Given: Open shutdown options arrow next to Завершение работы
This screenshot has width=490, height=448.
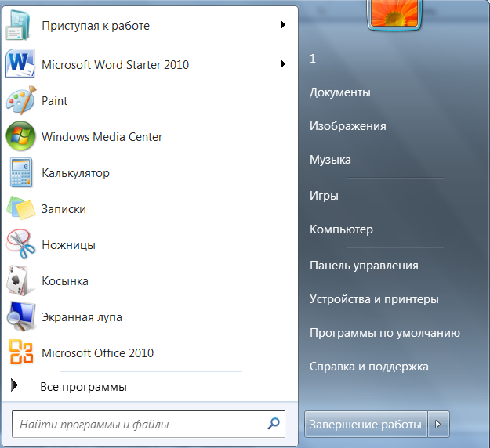Looking at the screenshot, I should [x=438, y=424].
